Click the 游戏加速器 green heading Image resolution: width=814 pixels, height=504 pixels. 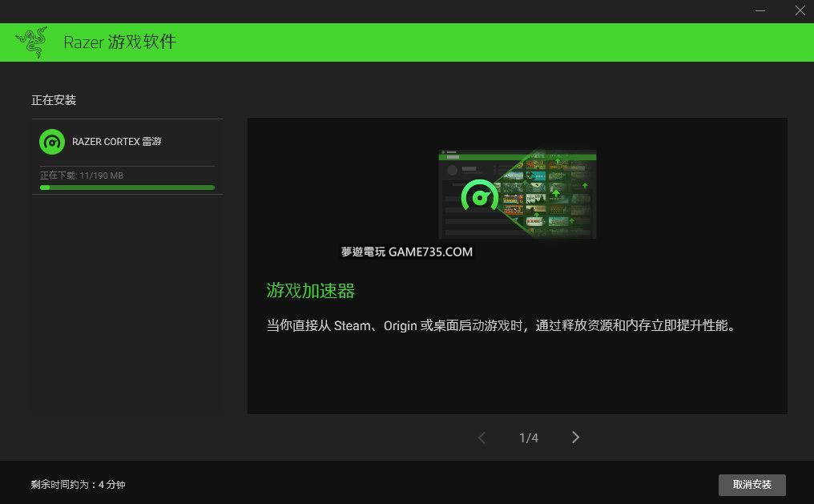311,291
